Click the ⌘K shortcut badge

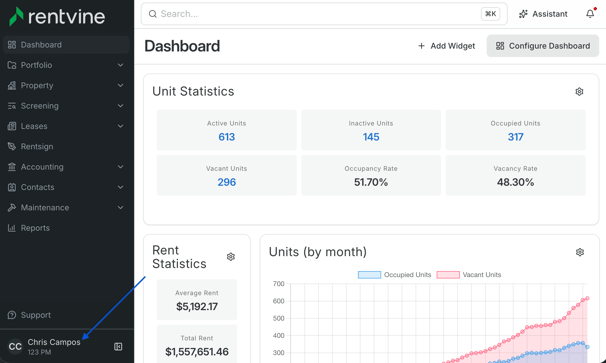pyautogui.click(x=490, y=14)
